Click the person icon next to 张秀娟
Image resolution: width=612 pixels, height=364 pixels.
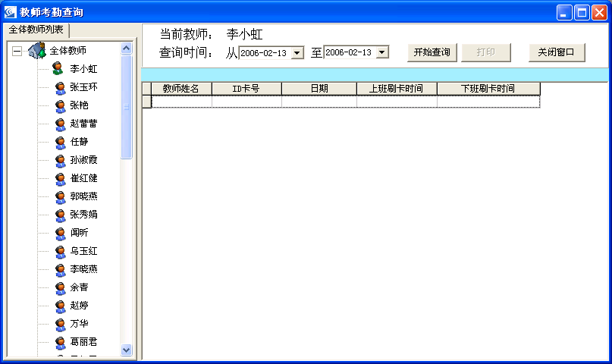click(x=60, y=215)
